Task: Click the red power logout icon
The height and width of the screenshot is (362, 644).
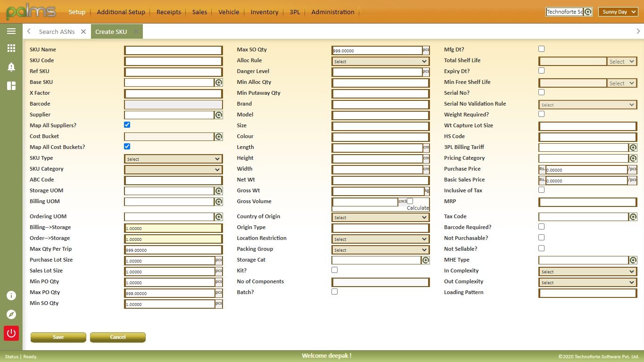Action: tap(11, 333)
